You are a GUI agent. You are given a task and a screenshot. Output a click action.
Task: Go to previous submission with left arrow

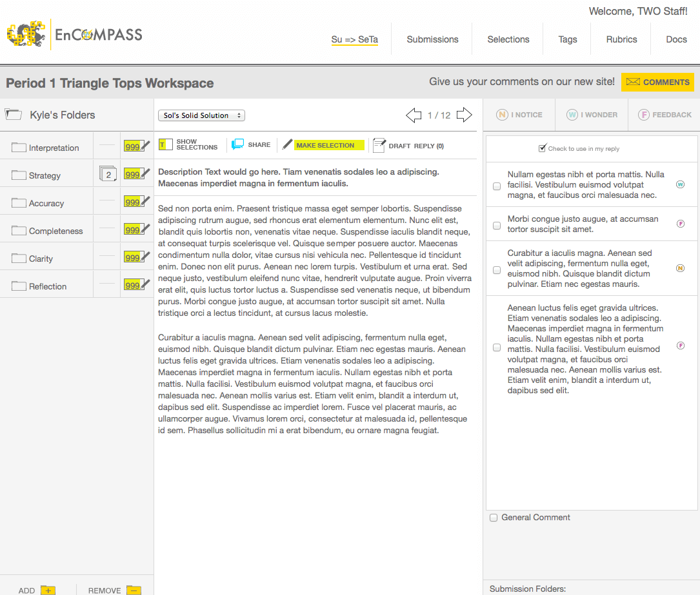tap(414, 115)
